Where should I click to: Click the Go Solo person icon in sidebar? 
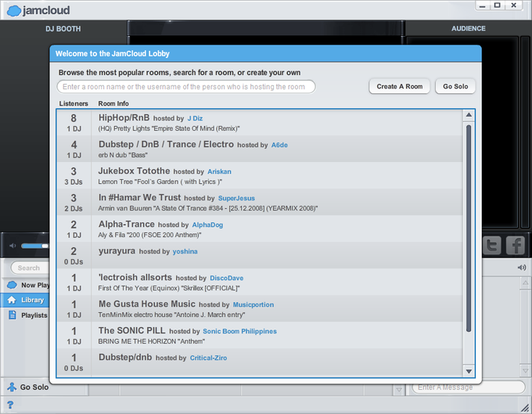click(12, 387)
